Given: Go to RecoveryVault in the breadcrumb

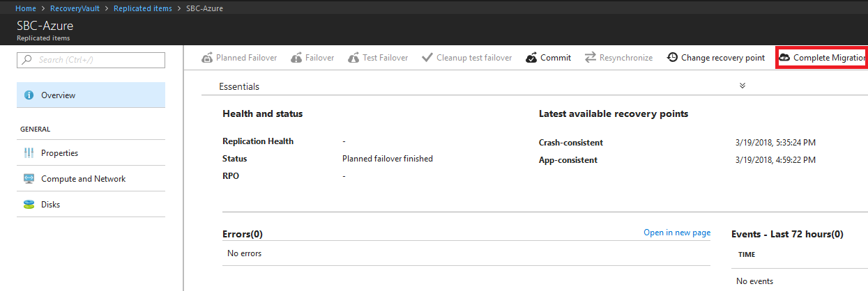Looking at the screenshot, I should coord(73,8).
